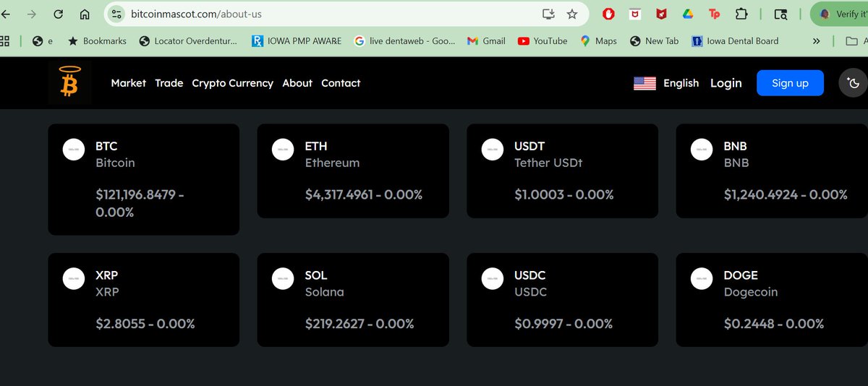The width and height of the screenshot is (868, 386).
Task: Open the red stop-hand adblocker extension
Action: [x=609, y=14]
